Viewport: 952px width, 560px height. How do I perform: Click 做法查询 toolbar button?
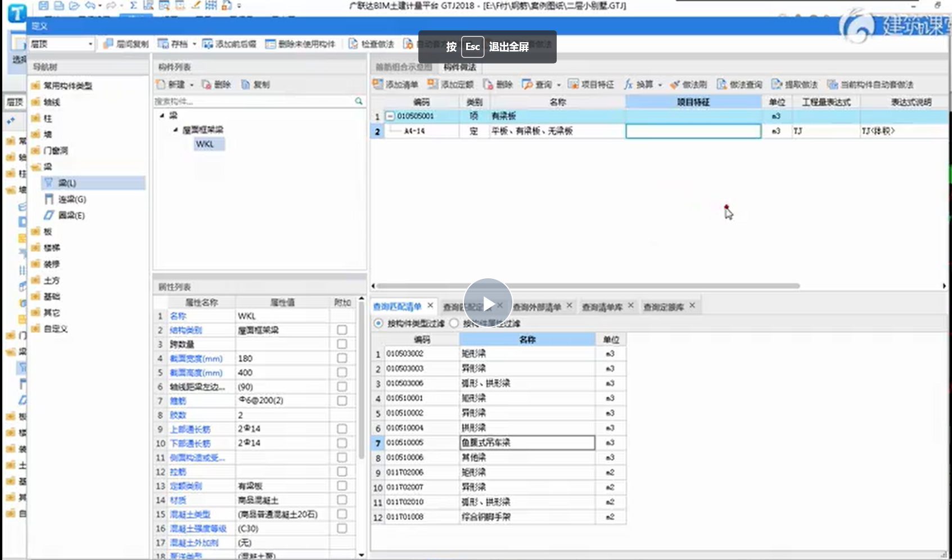pos(739,84)
